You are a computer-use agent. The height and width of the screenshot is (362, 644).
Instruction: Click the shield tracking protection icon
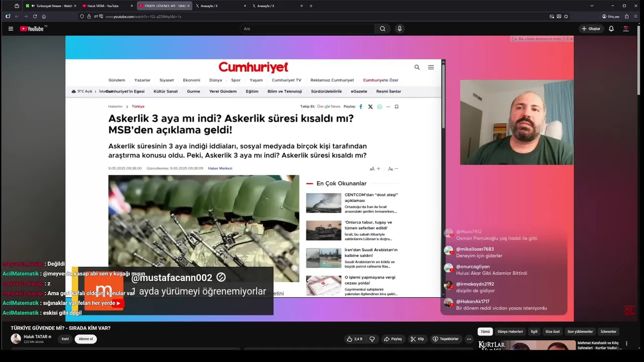point(82,17)
